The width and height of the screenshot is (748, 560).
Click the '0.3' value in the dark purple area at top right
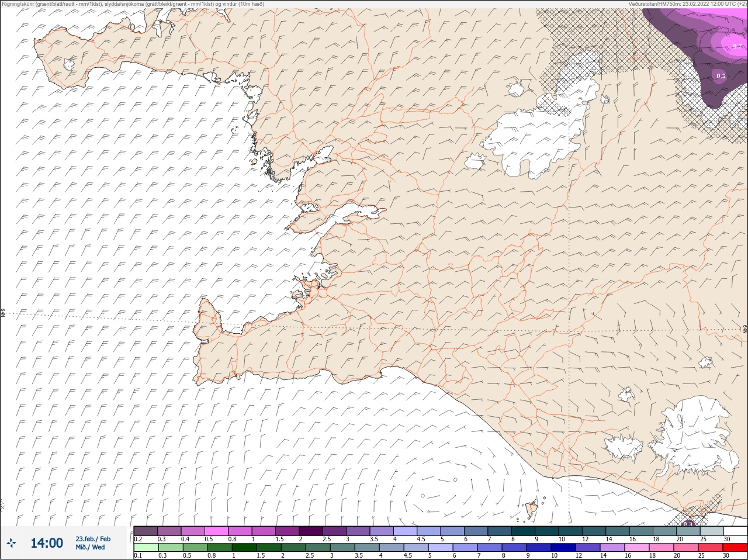click(721, 75)
